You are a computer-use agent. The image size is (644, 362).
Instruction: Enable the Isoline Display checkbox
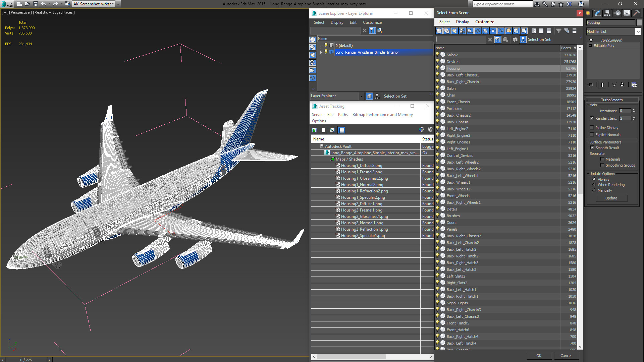pos(592,128)
